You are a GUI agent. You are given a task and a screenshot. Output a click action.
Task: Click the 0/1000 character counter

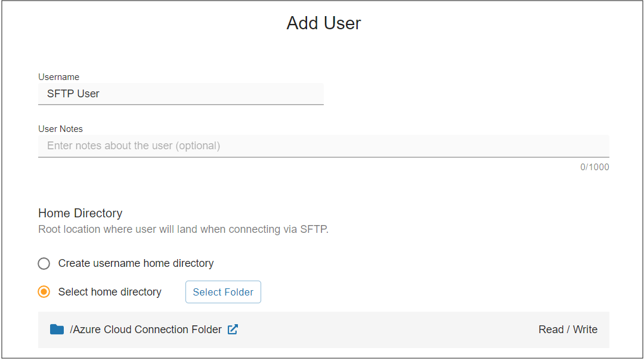click(x=595, y=167)
